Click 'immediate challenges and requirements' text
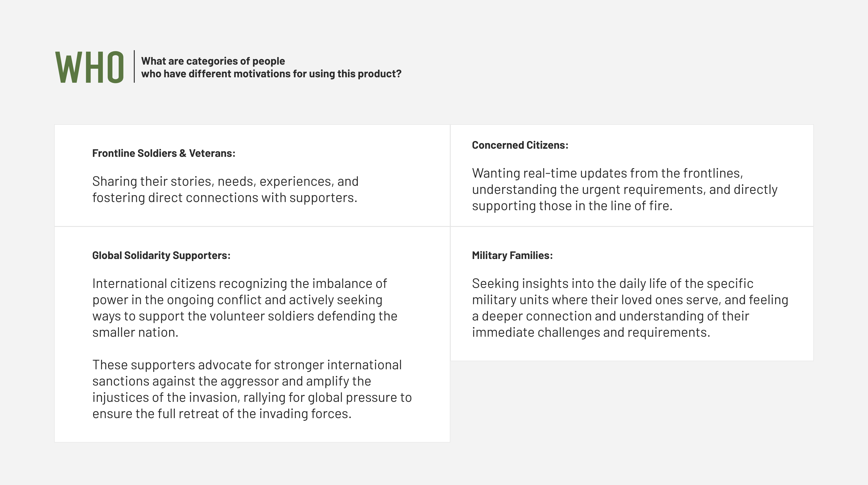The width and height of the screenshot is (868, 485). tap(591, 332)
